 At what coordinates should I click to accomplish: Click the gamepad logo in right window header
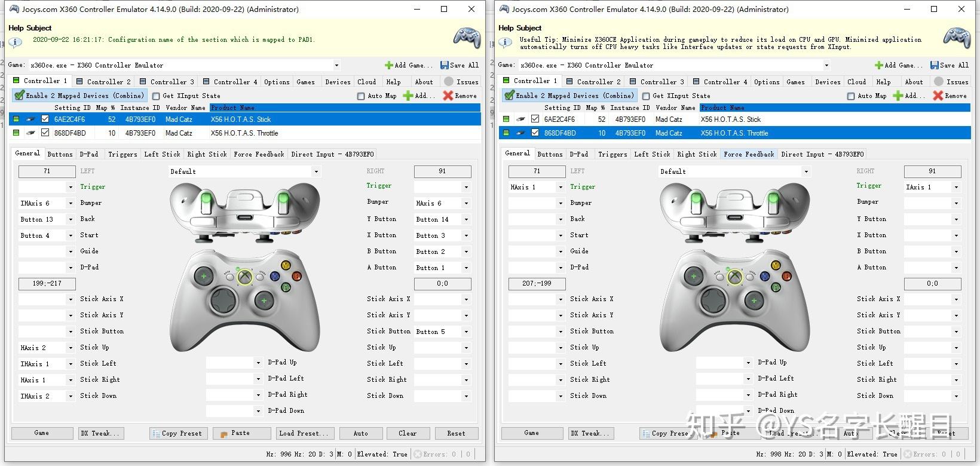pyautogui.click(x=957, y=38)
